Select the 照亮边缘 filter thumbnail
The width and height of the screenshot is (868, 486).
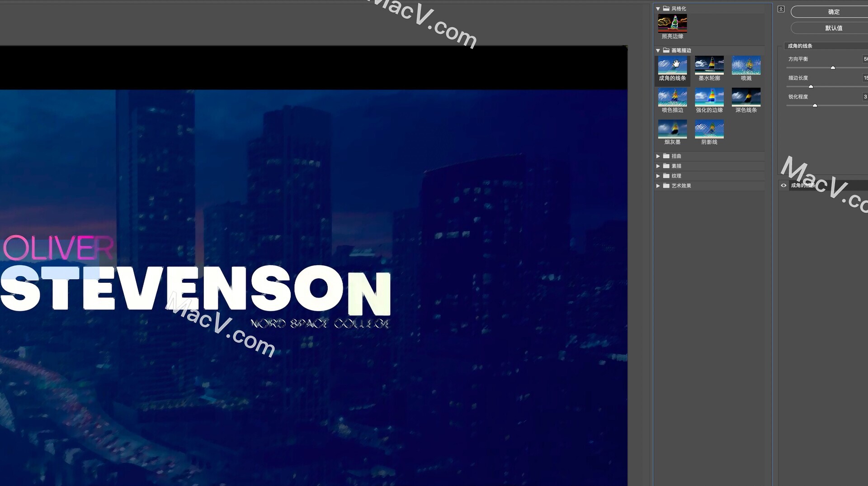point(672,24)
